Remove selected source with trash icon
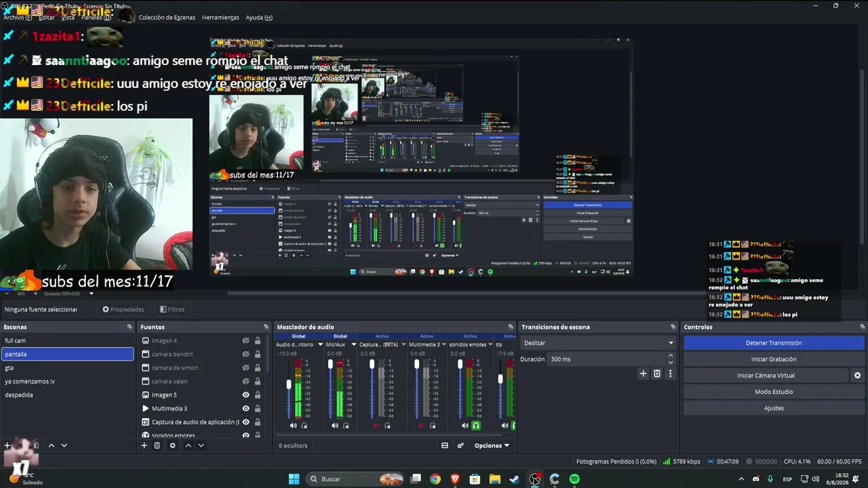Screen dimensions: 868x488 tap(157, 445)
